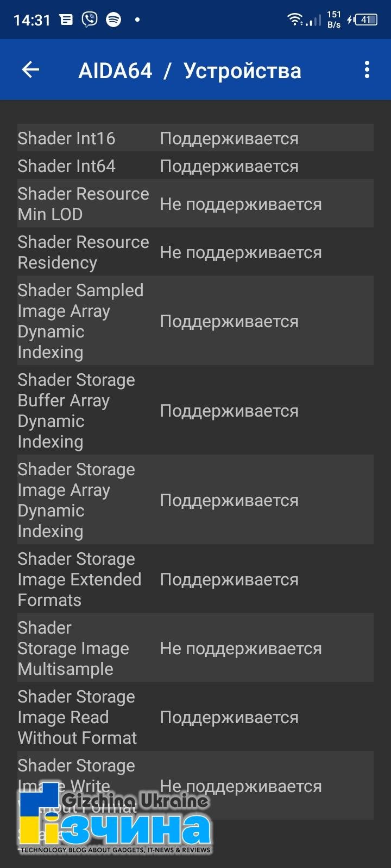Image resolution: width=391 pixels, height=868 pixels.
Task: Open the three-dot overflow menu
Action: pos(367,69)
